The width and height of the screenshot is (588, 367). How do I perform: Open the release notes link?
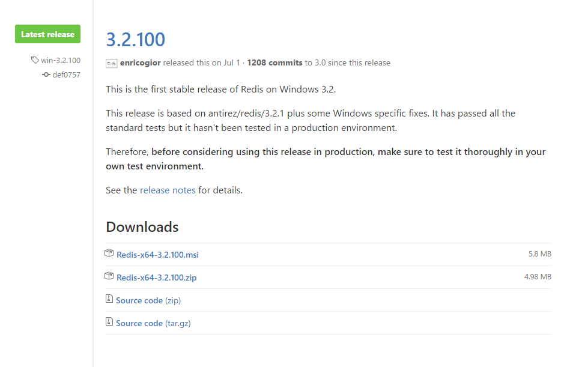168,190
